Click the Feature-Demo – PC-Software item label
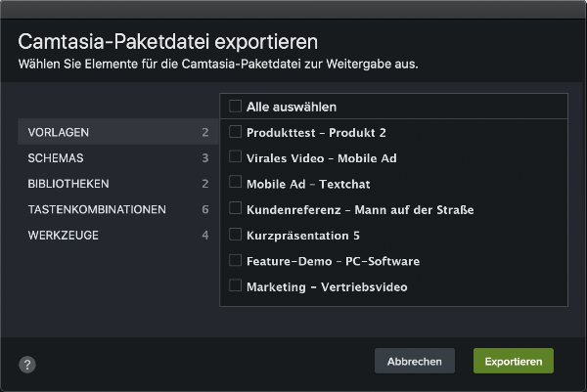Screen dimensions: 587x392 tap(333, 260)
